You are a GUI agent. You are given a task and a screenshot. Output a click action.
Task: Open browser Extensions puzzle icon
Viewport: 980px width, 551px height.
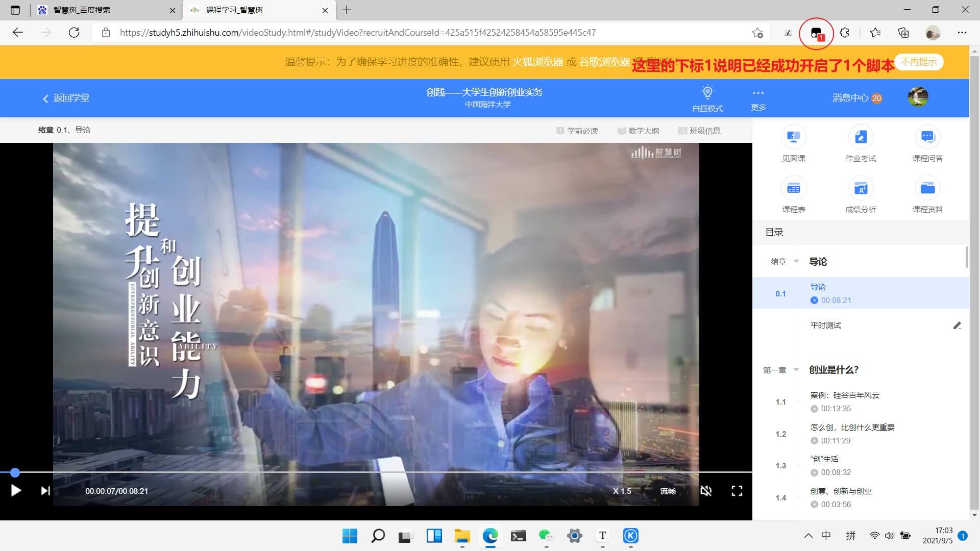click(844, 33)
